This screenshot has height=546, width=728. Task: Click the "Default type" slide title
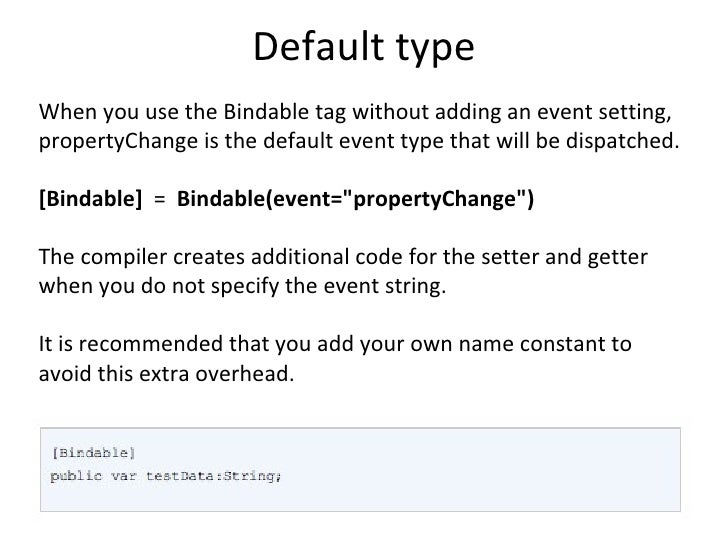[364, 47]
